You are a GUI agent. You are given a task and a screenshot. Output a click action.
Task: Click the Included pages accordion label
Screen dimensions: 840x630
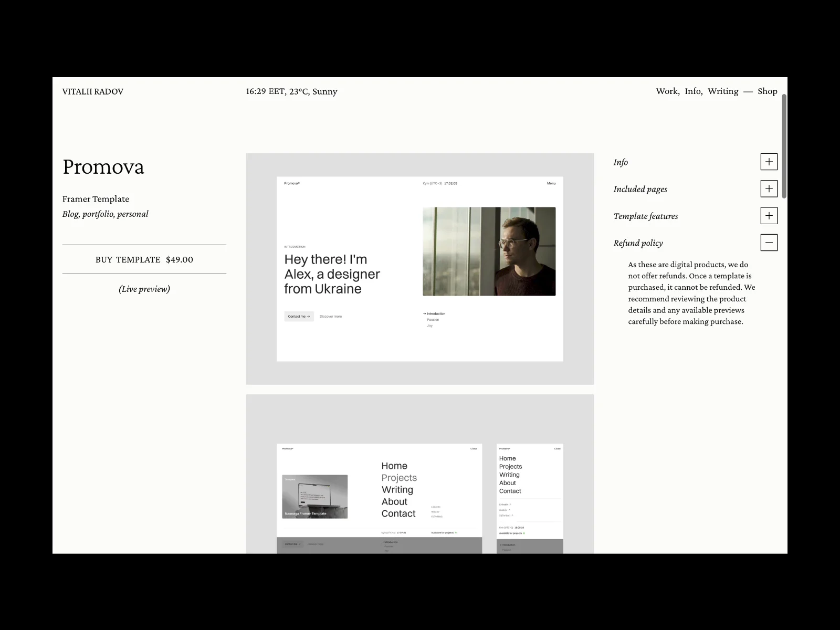[x=640, y=189]
